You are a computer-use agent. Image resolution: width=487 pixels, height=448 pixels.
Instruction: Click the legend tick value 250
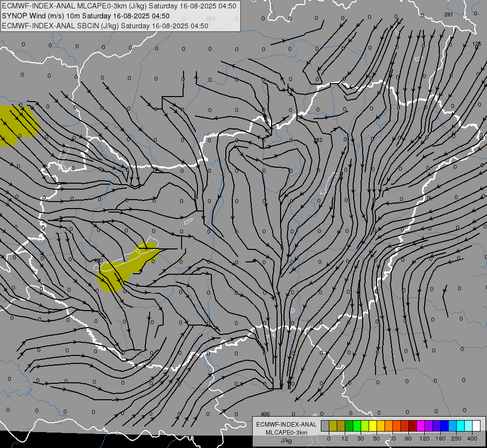tap(456, 439)
